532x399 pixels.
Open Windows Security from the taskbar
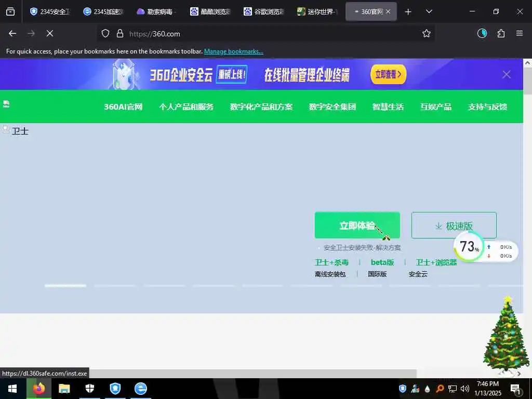(89, 389)
